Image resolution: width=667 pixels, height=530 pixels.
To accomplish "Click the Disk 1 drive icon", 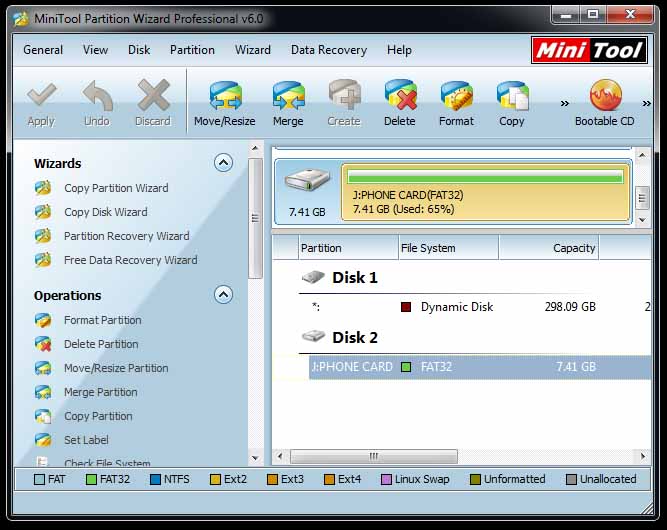I will (313, 277).
